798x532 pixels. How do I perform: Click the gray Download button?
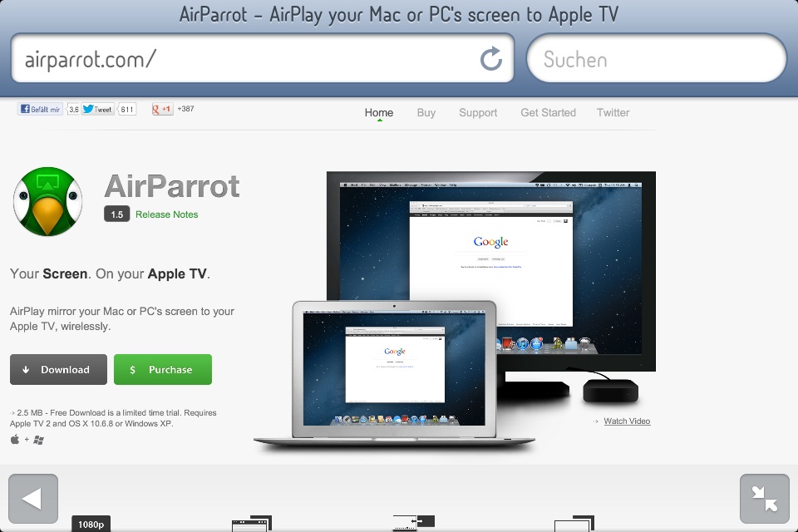[58, 370]
